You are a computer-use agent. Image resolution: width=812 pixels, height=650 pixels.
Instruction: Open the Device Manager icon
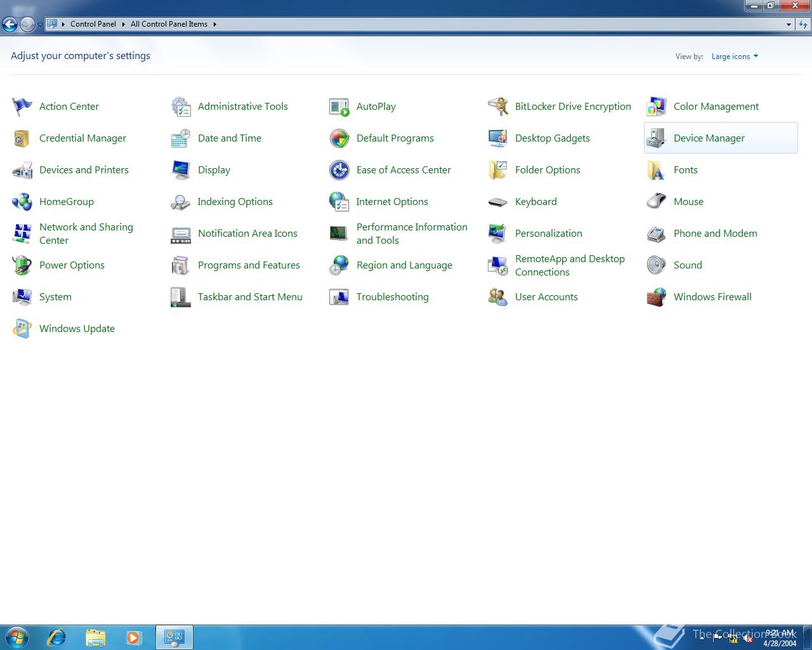[x=657, y=138]
